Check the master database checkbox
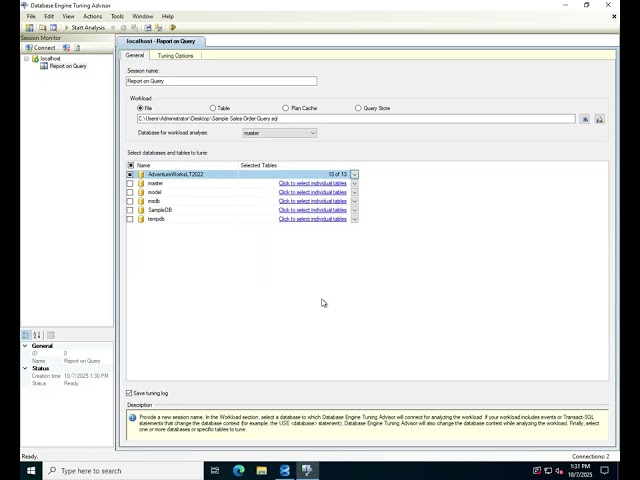Screen dimensions: 640x480 [x=130, y=183]
